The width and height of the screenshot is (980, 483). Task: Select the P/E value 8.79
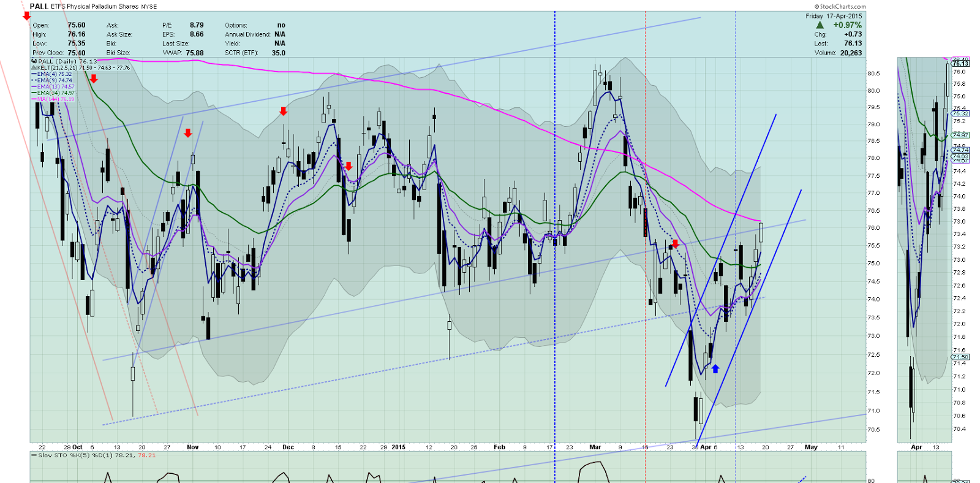[x=197, y=25]
